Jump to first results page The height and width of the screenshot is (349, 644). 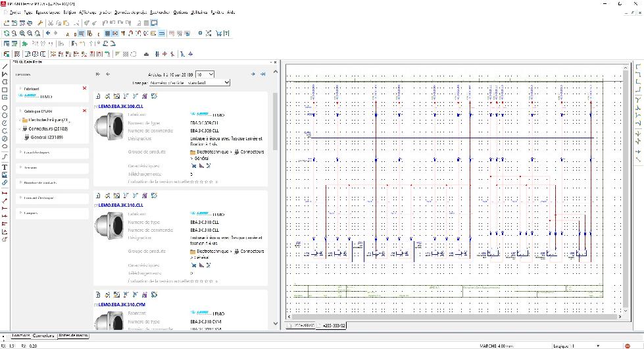[x=98, y=74]
